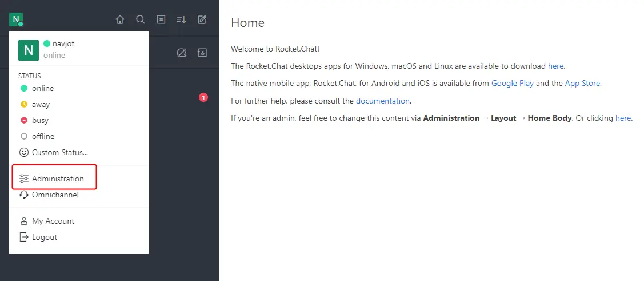Screen dimensions: 644x281
Task: Click the large N avatar in the user menu
Action: click(x=29, y=50)
